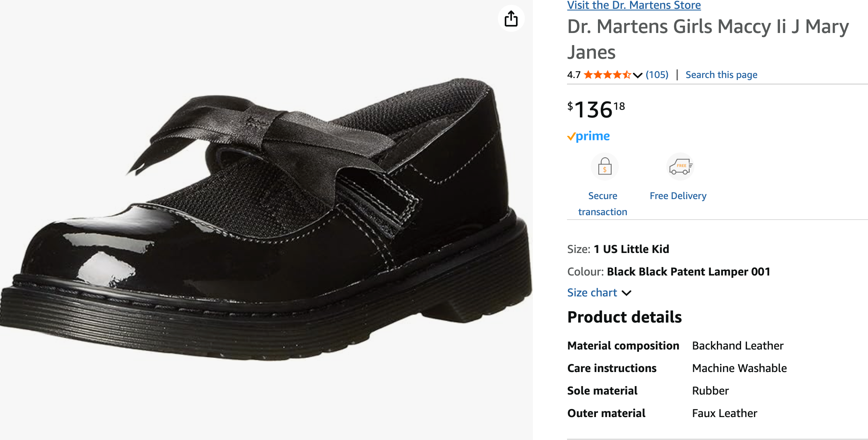Click the Free Delivery truck icon
This screenshot has width=868, height=440.
tap(680, 167)
